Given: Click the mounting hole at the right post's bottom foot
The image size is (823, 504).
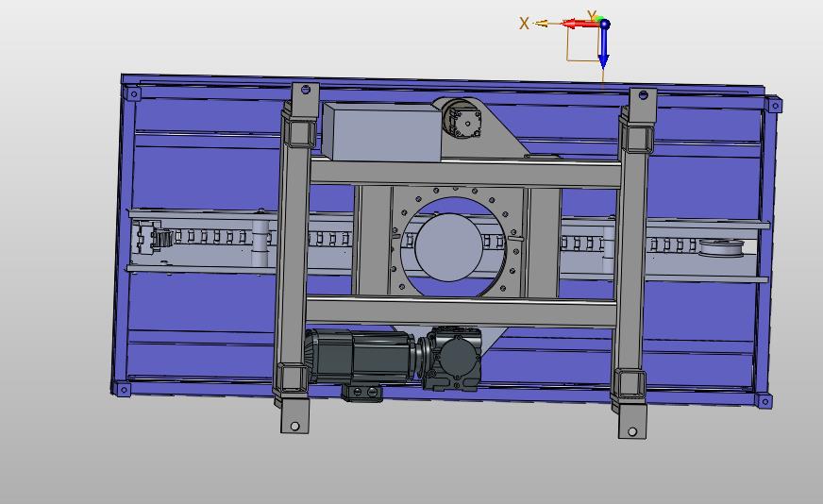Looking at the screenshot, I should coord(632,431).
